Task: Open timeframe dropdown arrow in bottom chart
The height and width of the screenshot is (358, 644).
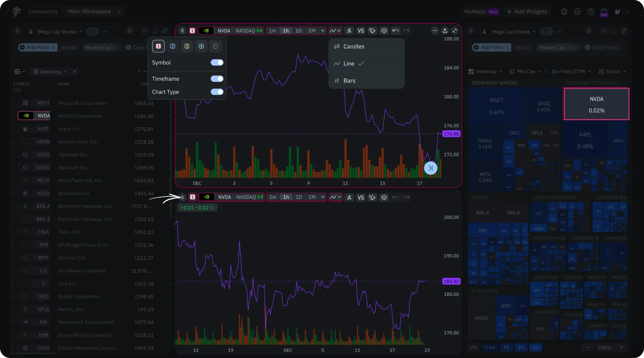Action: tap(323, 197)
